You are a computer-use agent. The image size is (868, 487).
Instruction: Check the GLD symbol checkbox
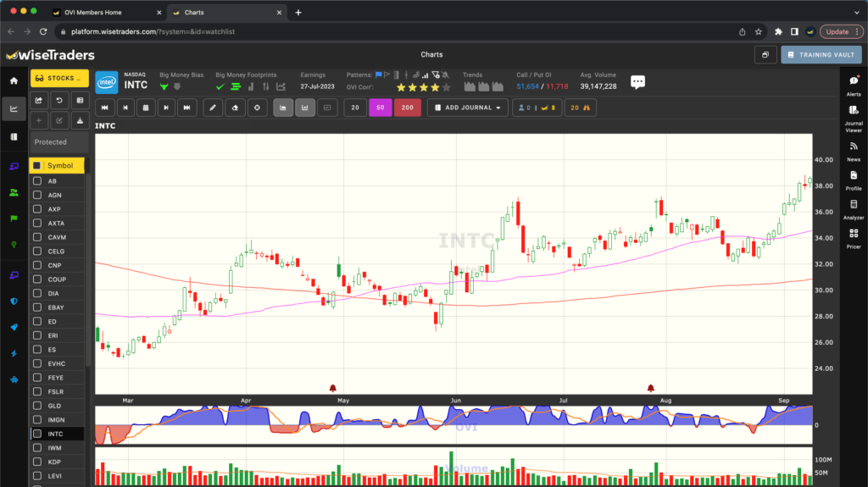[x=37, y=406]
